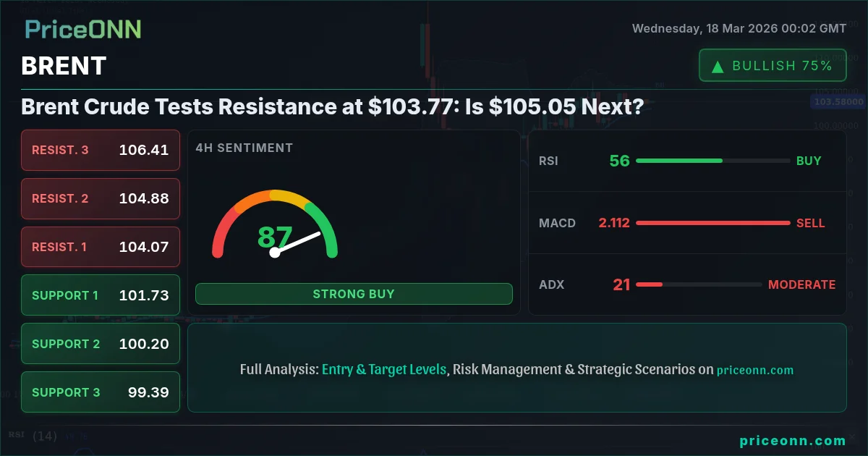Select the SUPPORT 1 level 101.73
Viewport: 868px width, 456px height.
click(x=101, y=295)
